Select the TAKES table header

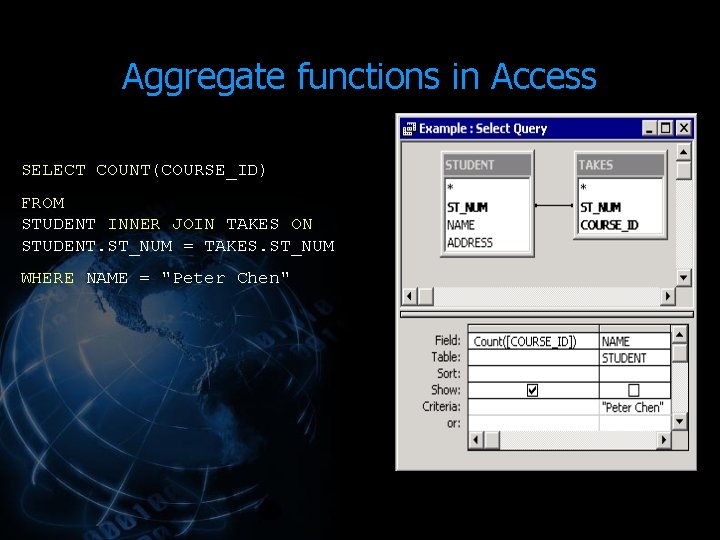(x=620, y=165)
